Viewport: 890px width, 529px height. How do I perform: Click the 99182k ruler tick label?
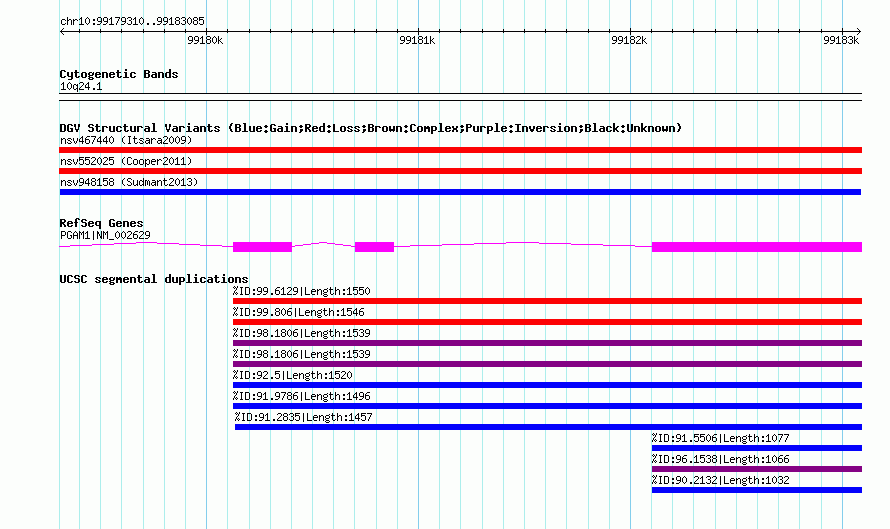(629, 40)
